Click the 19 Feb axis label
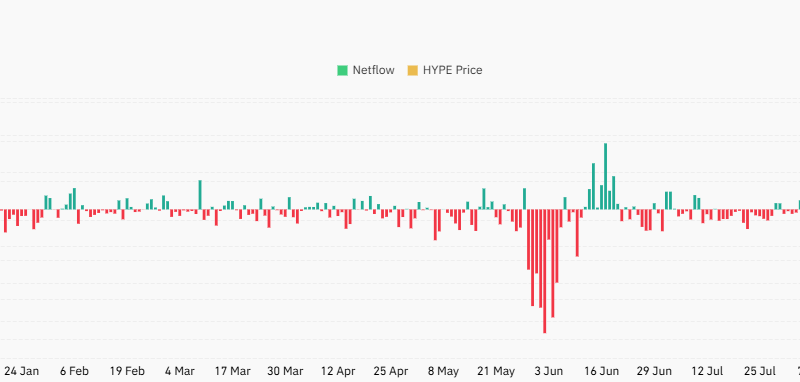The height and width of the screenshot is (382, 800). point(127,371)
